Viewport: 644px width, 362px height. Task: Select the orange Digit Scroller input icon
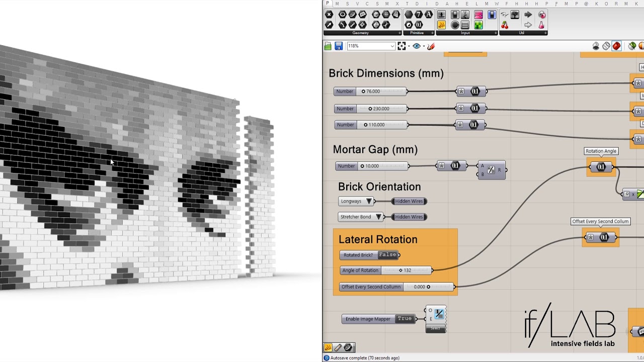[x=441, y=25]
